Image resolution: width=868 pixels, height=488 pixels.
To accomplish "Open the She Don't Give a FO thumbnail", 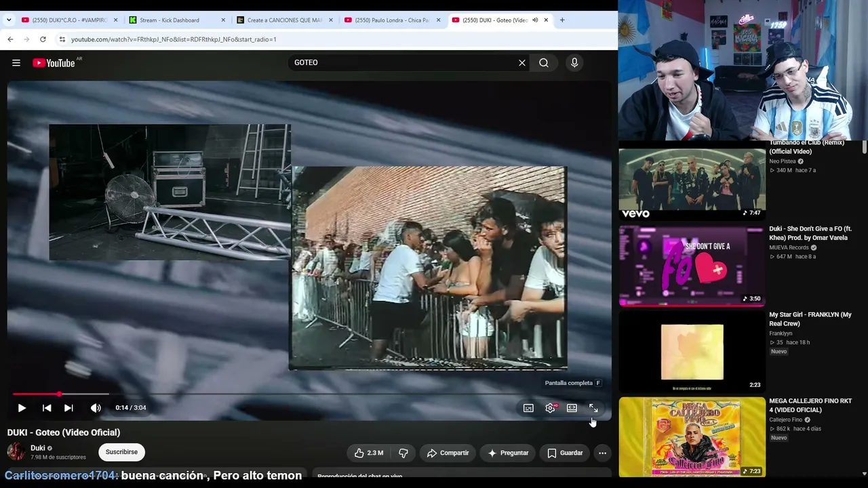I will tap(692, 266).
